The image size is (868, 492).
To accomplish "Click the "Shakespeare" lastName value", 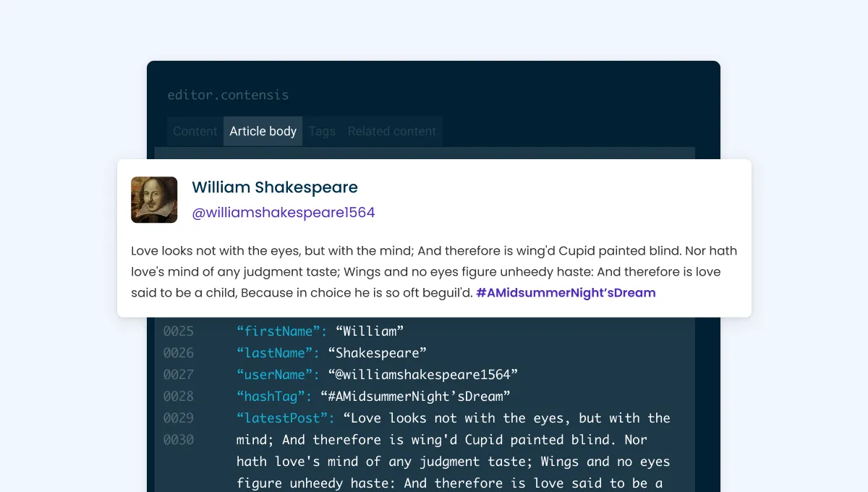I will pos(377,353).
